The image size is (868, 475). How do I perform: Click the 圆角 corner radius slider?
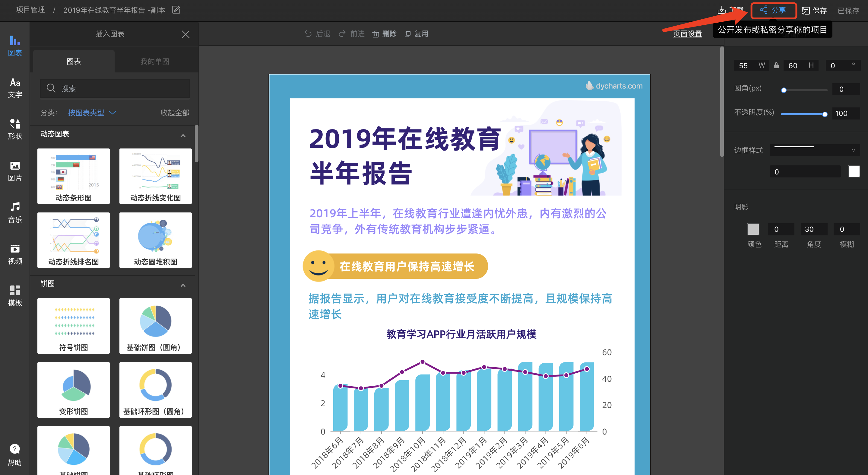point(804,90)
